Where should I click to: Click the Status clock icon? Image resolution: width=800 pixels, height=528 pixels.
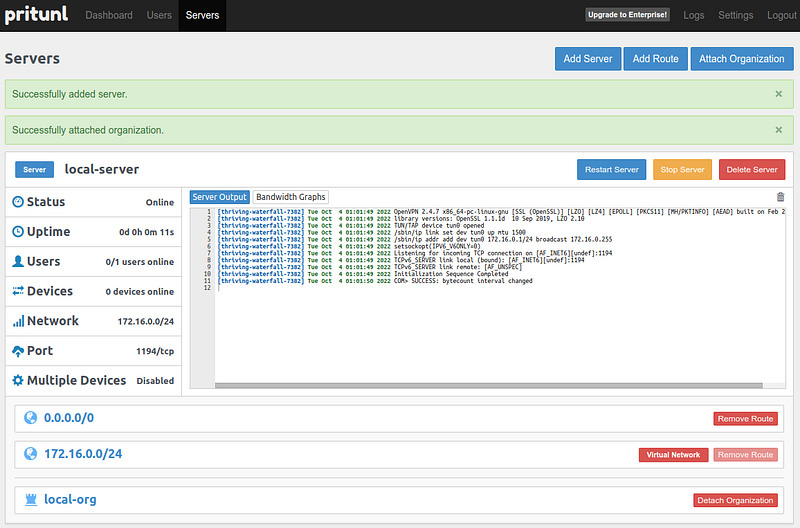(x=18, y=202)
